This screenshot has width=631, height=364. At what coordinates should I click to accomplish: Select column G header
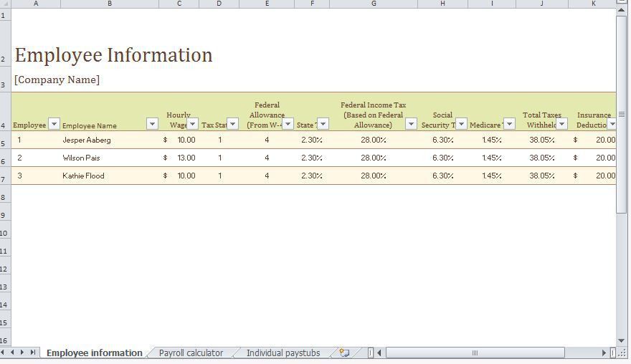tap(374, 4)
